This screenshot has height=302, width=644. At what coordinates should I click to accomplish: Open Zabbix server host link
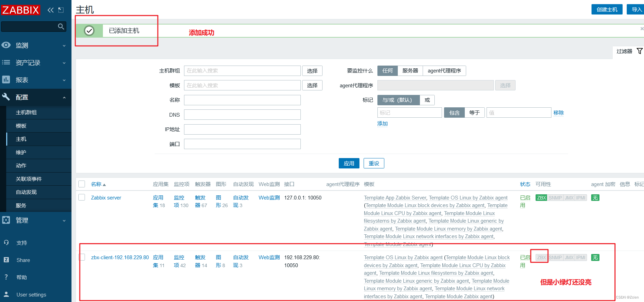(106, 198)
